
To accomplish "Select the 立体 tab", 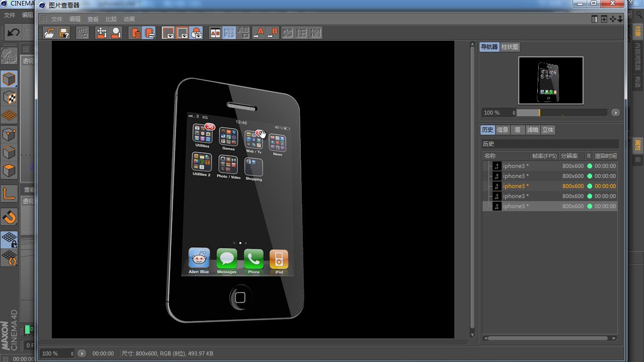I will point(548,130).
